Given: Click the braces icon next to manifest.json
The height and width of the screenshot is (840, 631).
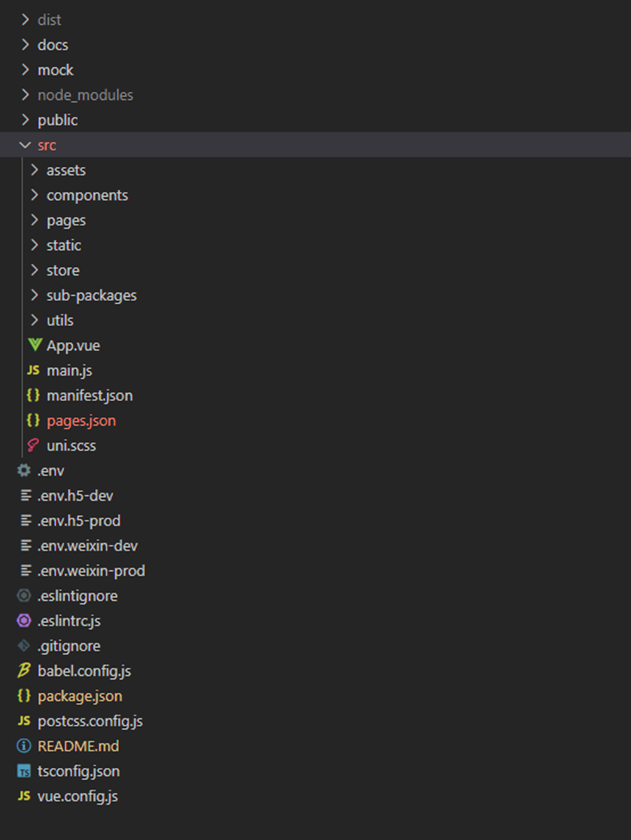Looking at the screenshot, I should pyautogui.click(x=34, y=395).
